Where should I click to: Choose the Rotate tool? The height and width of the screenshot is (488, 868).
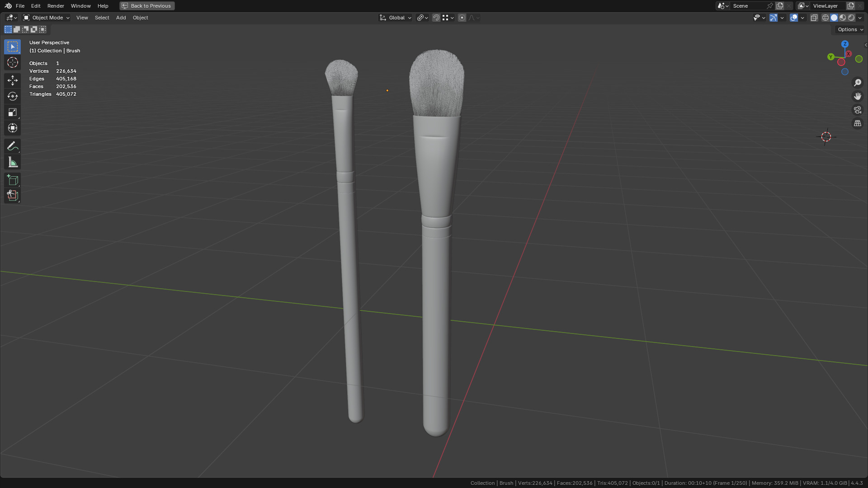click(12, 96)
